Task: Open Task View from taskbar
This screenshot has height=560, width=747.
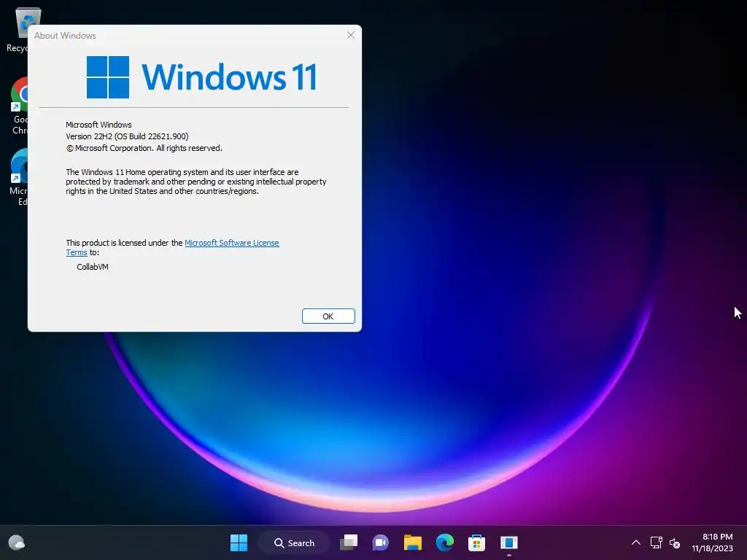Action: (x=349, y=542)
